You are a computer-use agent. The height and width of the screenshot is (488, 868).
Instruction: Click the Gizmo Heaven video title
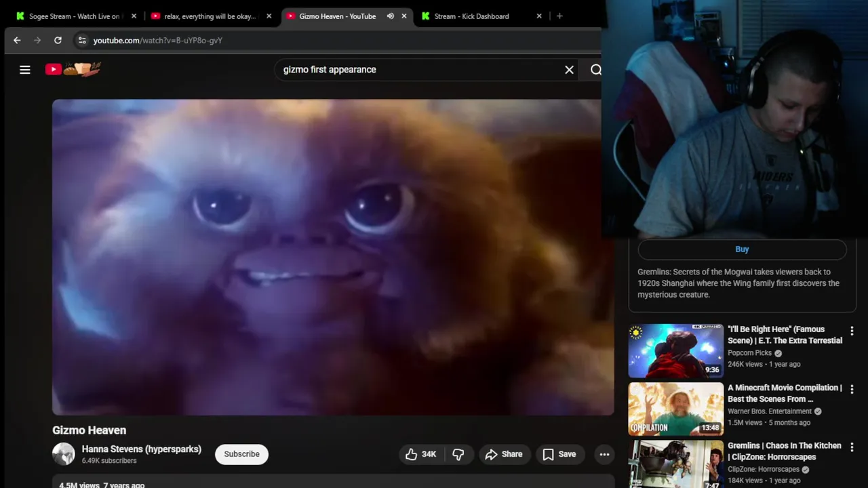point(90,430)
